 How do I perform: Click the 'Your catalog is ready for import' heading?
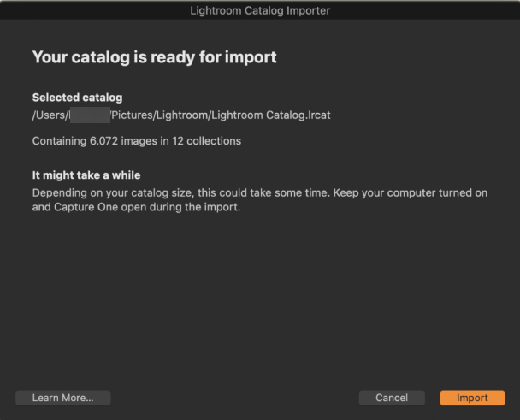pyautogui.click(x=154, y=57)
